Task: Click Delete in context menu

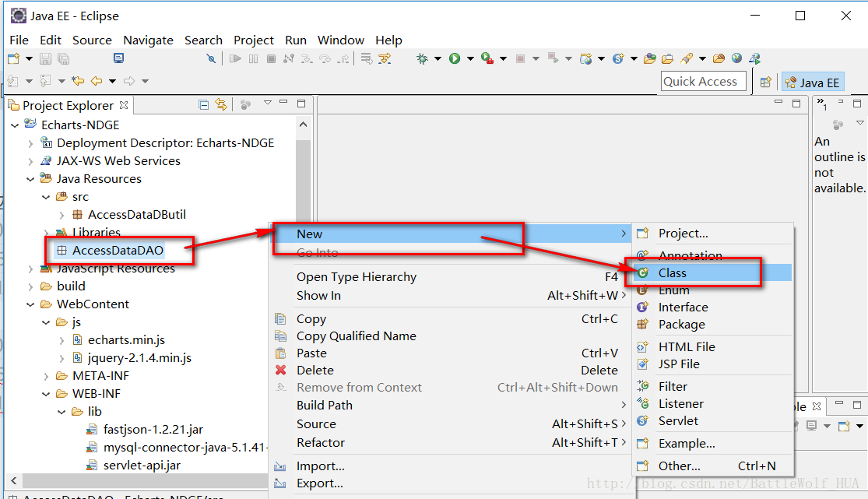Action: point(451,370)
